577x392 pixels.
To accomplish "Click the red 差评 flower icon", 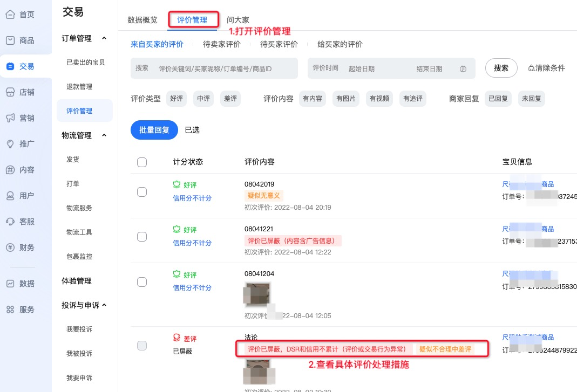I will coord(177,338).
